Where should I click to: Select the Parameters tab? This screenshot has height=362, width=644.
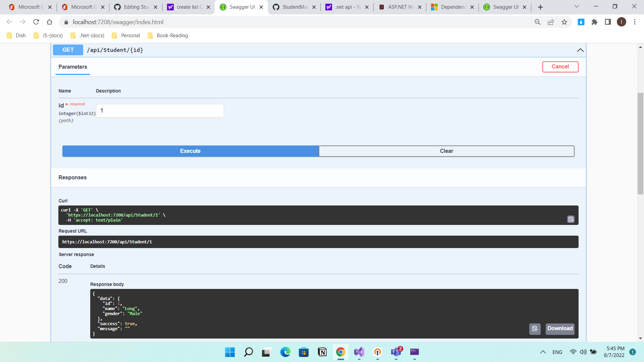(72, 67)
